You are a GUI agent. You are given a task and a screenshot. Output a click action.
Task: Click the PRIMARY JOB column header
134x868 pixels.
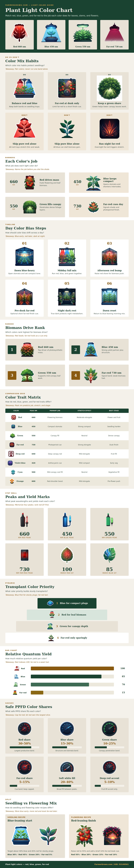55,410
